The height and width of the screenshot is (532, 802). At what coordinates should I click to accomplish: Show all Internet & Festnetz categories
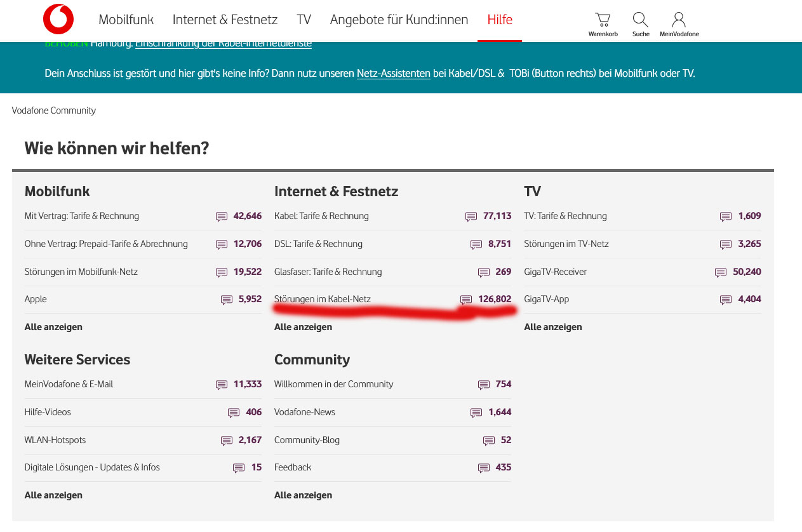(x=303, y=327)
